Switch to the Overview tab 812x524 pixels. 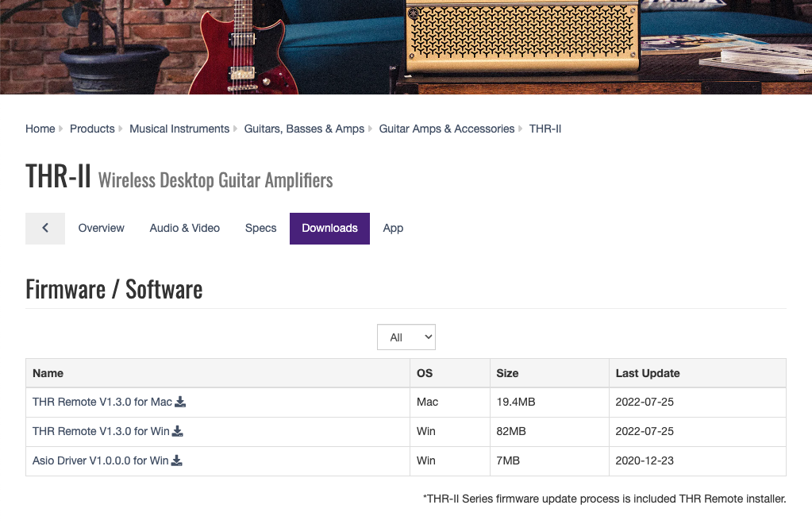tap(101, 228)
